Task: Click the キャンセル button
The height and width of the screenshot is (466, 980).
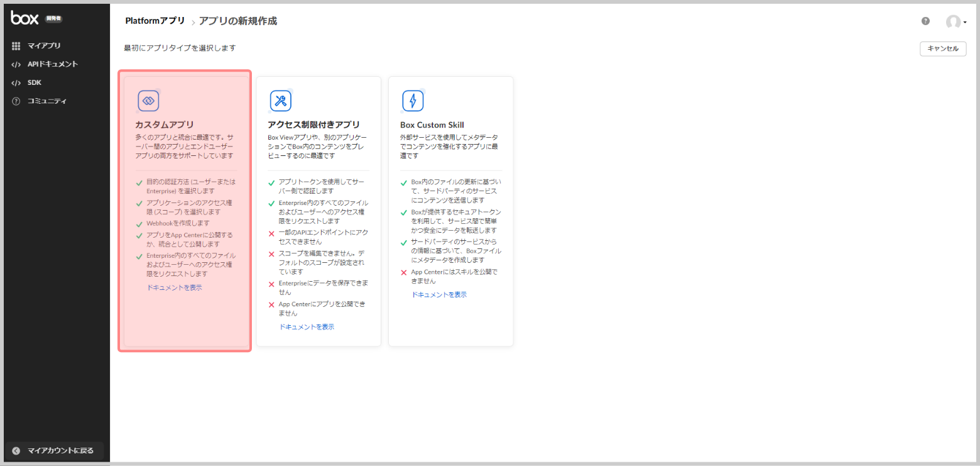Action: click(943, 48)
